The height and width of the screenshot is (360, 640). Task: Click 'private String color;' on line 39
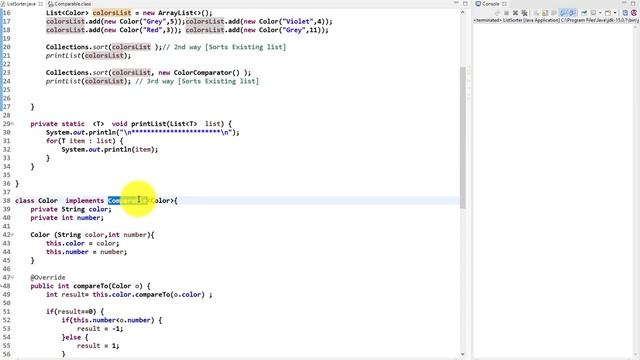[x=71, y=209]
